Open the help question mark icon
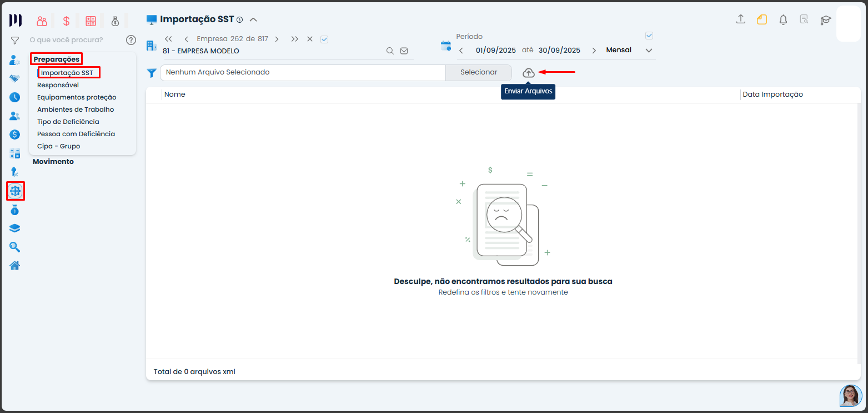Screen dimensions: 868x413 (131, 40)
